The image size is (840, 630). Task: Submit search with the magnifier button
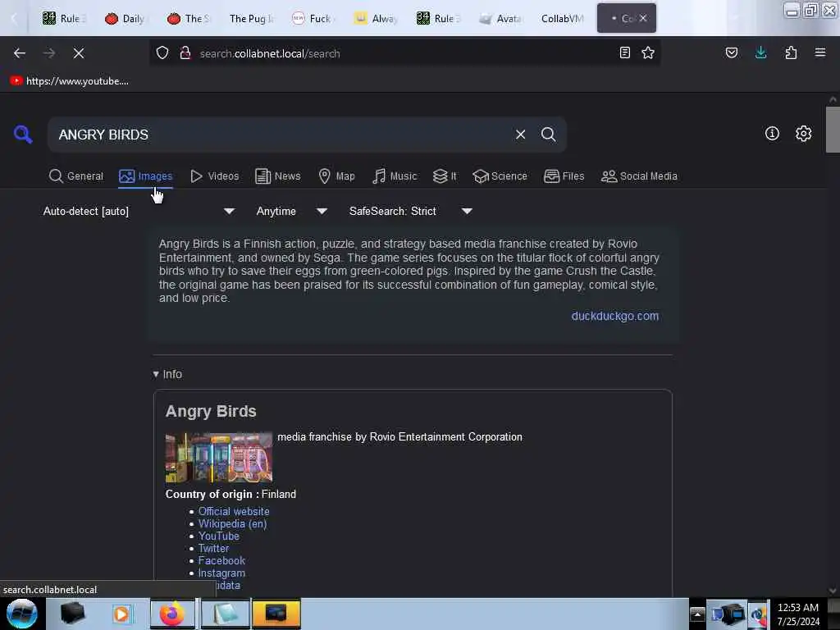click(549, 135)
